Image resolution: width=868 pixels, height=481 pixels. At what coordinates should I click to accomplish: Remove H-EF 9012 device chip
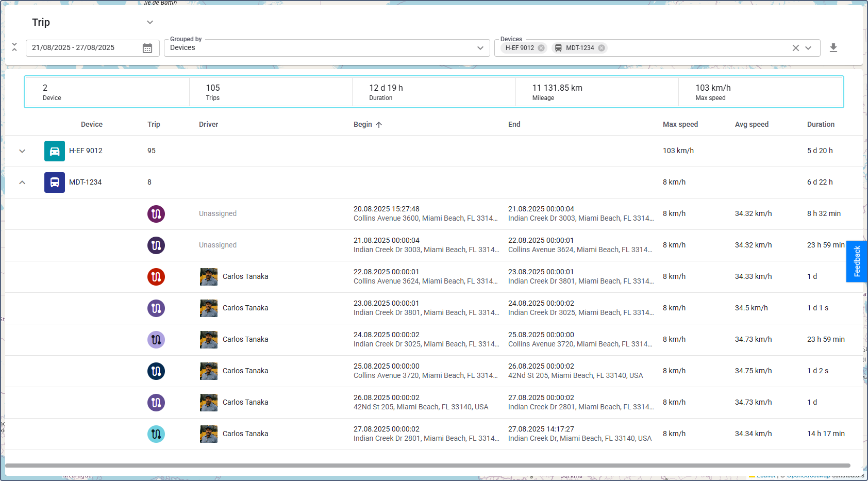pyautogui.click(x=541, y=48)
